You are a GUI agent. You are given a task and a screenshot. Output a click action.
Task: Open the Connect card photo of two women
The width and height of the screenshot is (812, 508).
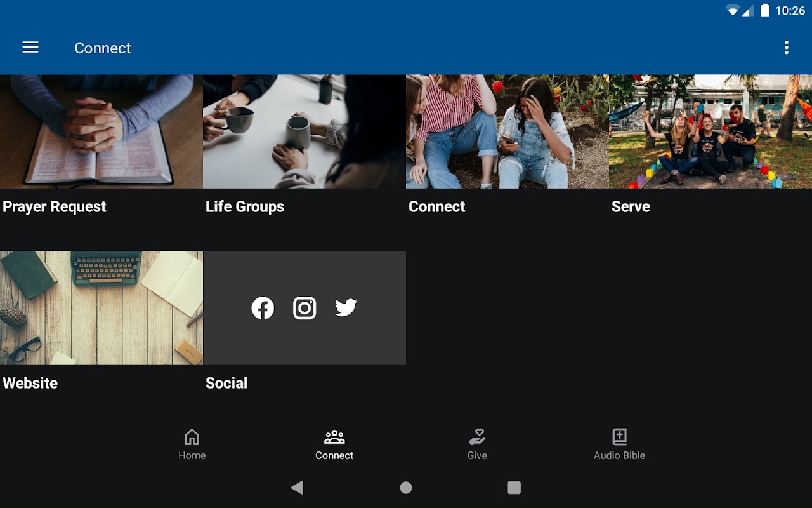tap(507, 131)
